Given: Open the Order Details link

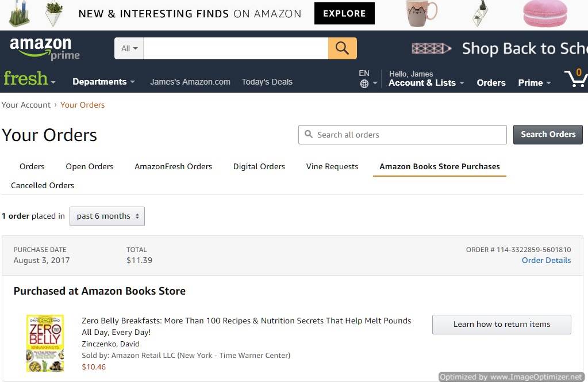Looking at the screenshot, I should (x=547, y=260).
